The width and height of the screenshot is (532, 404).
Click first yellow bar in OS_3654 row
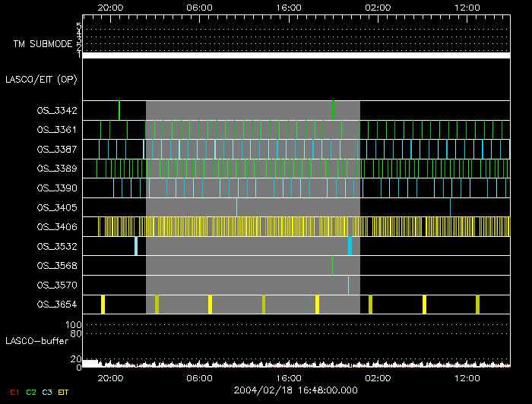(103, 305)
